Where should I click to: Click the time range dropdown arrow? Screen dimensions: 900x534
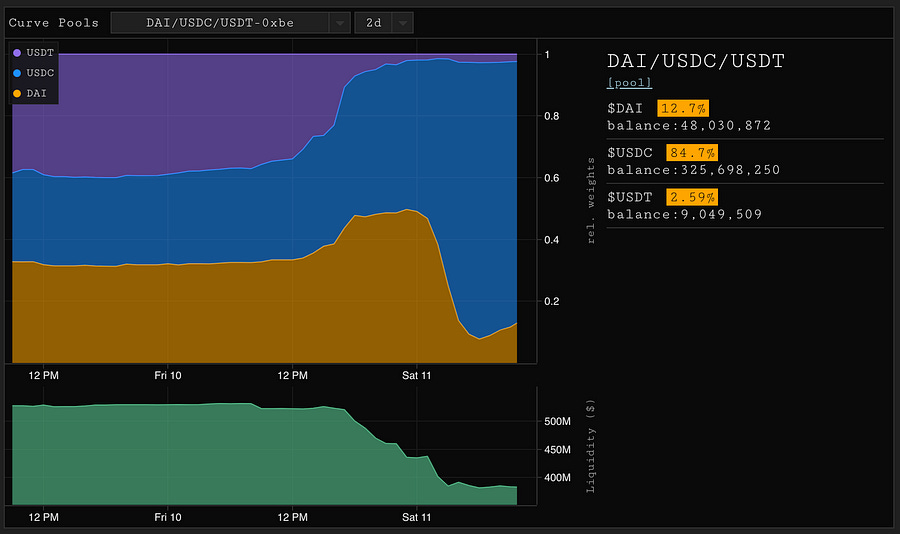[403, 23]
